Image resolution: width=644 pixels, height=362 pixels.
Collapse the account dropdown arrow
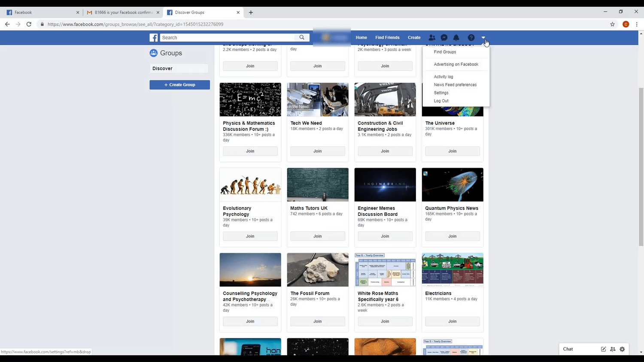tap(483, 38)
